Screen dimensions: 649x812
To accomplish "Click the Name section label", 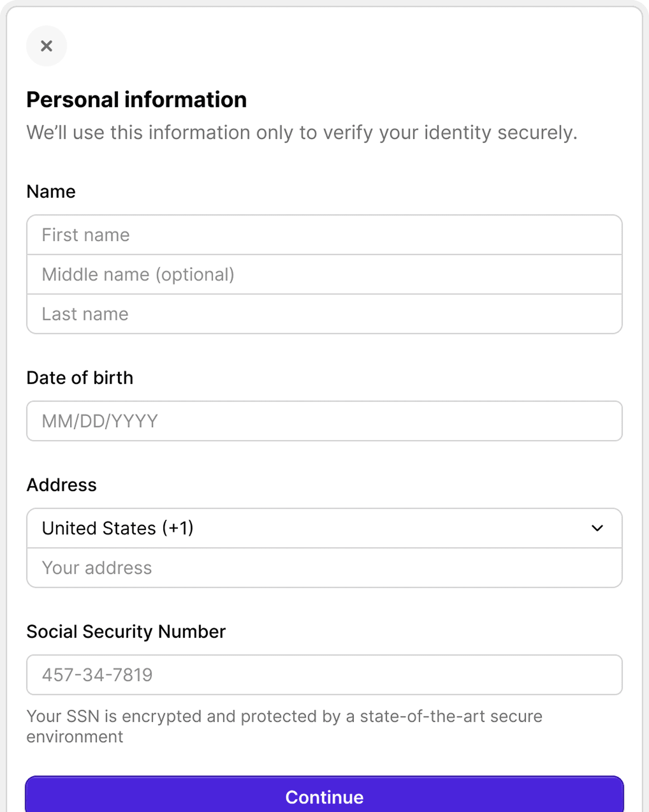I will click(x=51, y=191).
